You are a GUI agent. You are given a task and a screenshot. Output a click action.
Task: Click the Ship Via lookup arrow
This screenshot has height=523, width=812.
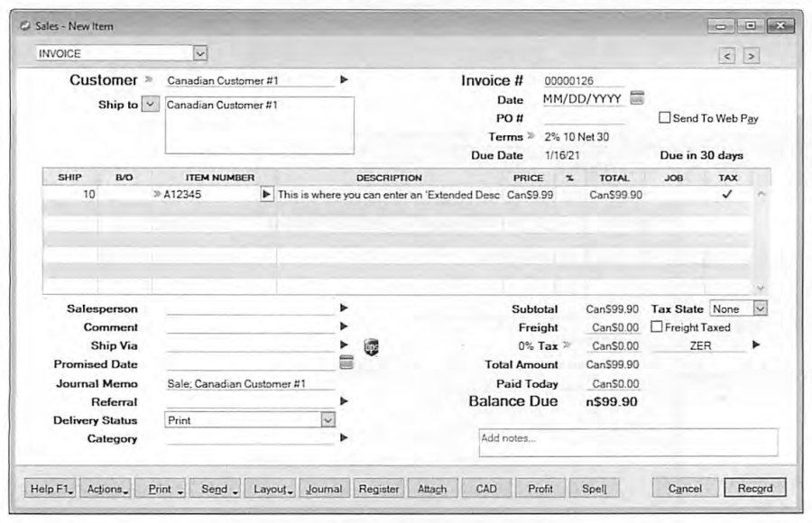point(344,344)
